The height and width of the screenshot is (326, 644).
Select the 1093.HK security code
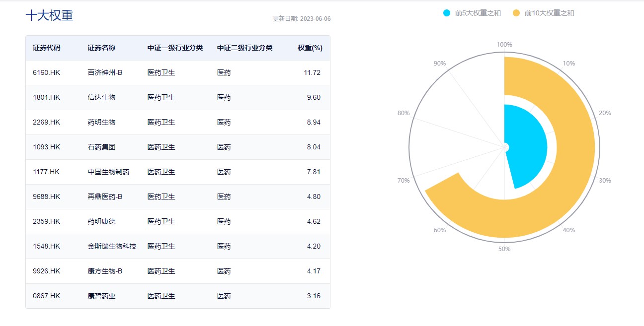point(47,147)
